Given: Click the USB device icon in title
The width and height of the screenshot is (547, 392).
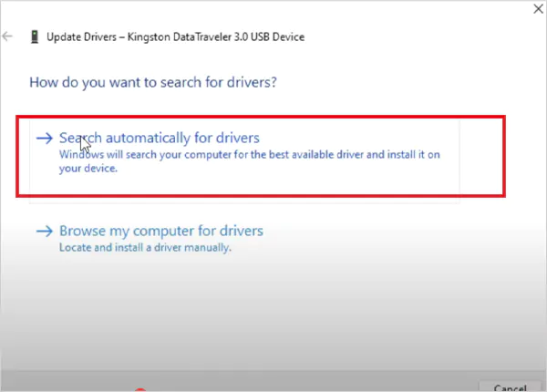Looking at the screenshot, I should [x=35, y=36].
